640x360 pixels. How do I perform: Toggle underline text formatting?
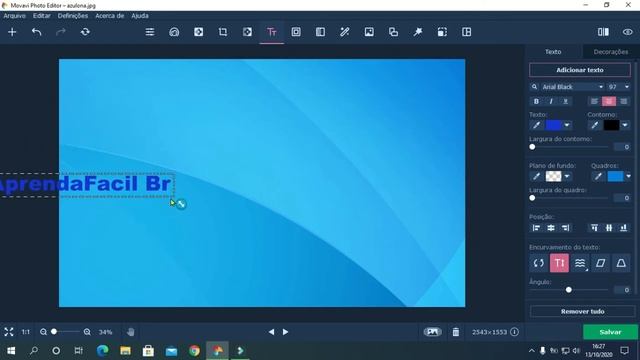coord(565,101)
